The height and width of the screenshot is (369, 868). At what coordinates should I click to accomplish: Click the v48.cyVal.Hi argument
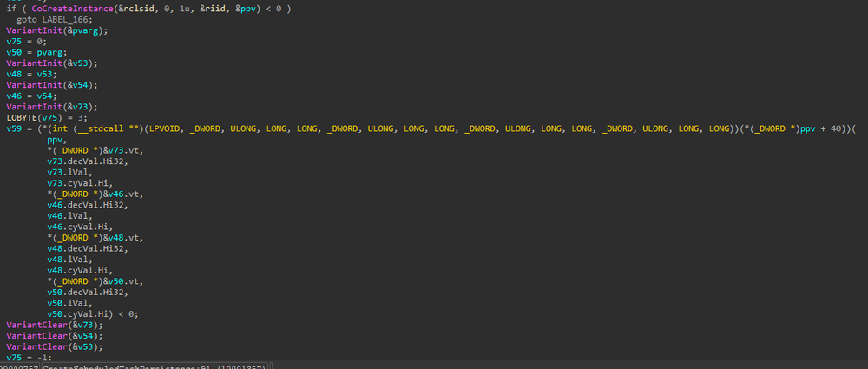pos(80,270)
